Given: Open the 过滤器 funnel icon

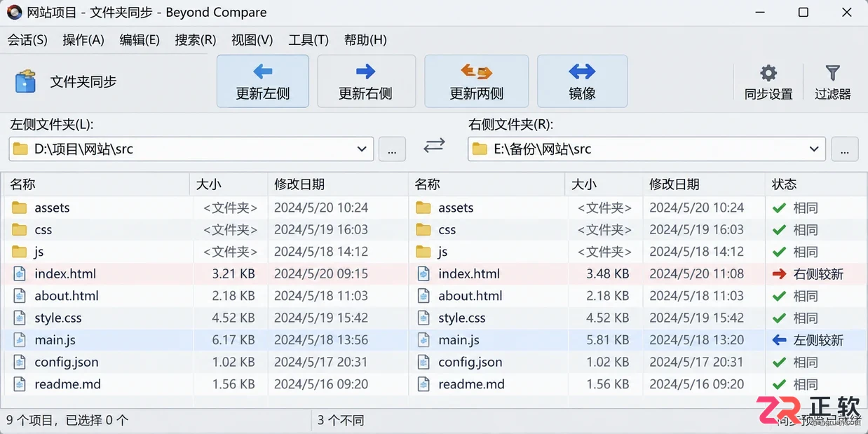Looking at the screenshot, I should tap(833, 73).
